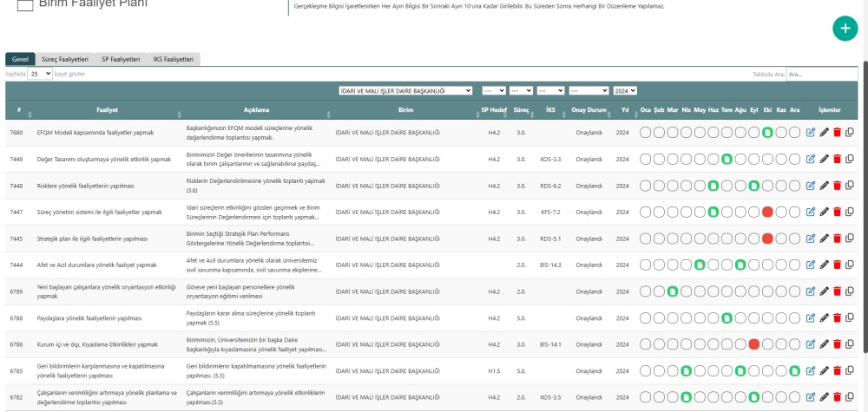Click duplicate icon for row 6785
868x412 pixels.
[850, 371]
